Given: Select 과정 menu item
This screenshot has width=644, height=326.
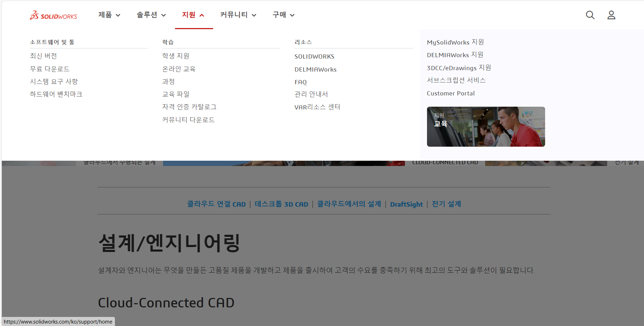Looking at the screenshot, I should (x=169, y=81).
